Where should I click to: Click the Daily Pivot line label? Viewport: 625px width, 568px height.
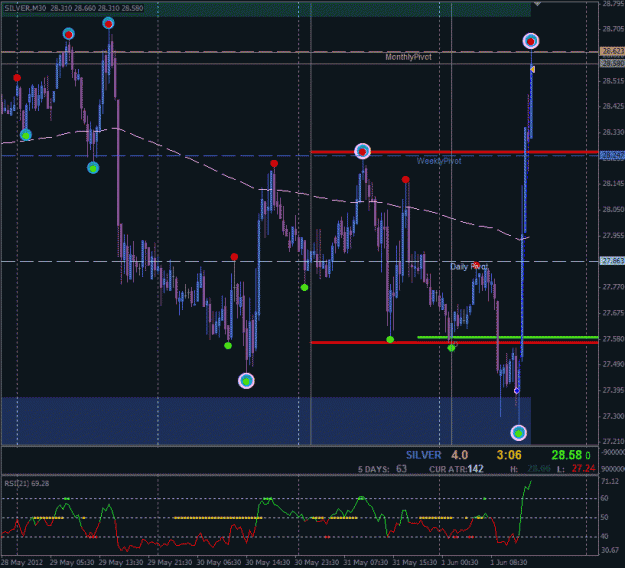tap(469, 267)
